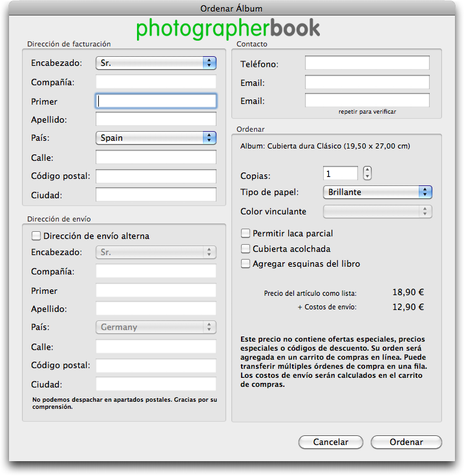Viewport: 464px width, 476px height.
Task: Click the billing Ciudad field
Action: pyautogui.click(x=156, y=194)
